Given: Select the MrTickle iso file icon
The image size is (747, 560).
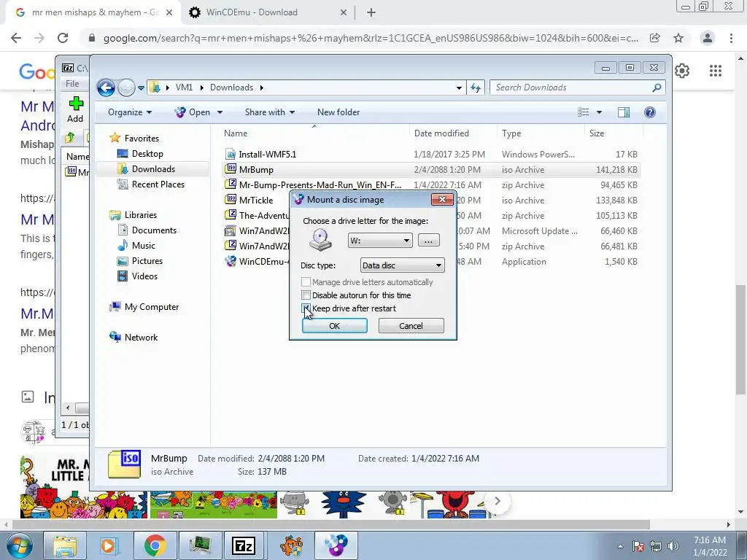Looking at the screenshot, I should click(x=231, y=200).
